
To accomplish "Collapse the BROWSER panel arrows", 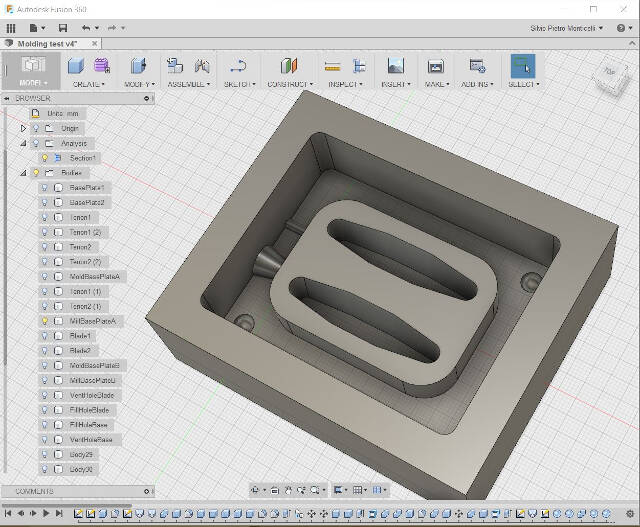I will [7, 98].
